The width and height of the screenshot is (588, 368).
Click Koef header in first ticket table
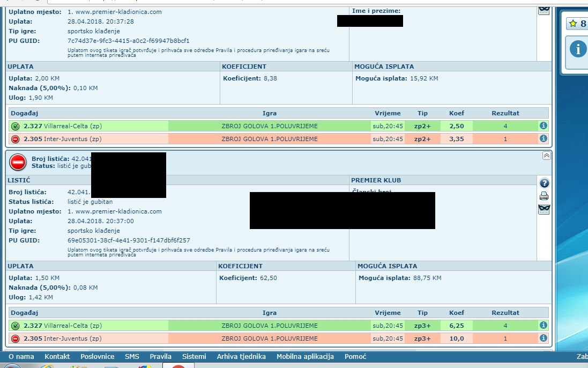click(x=456, y=113)
